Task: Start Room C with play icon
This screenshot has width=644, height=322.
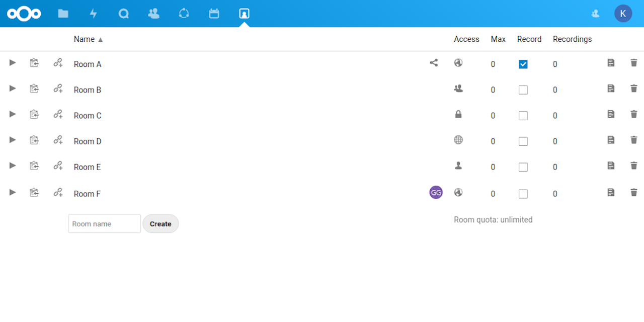Action: 13,114
